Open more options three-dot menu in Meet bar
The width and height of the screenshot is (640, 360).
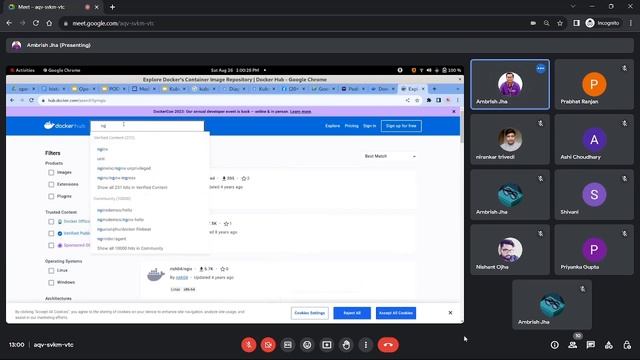click(366, 345)
